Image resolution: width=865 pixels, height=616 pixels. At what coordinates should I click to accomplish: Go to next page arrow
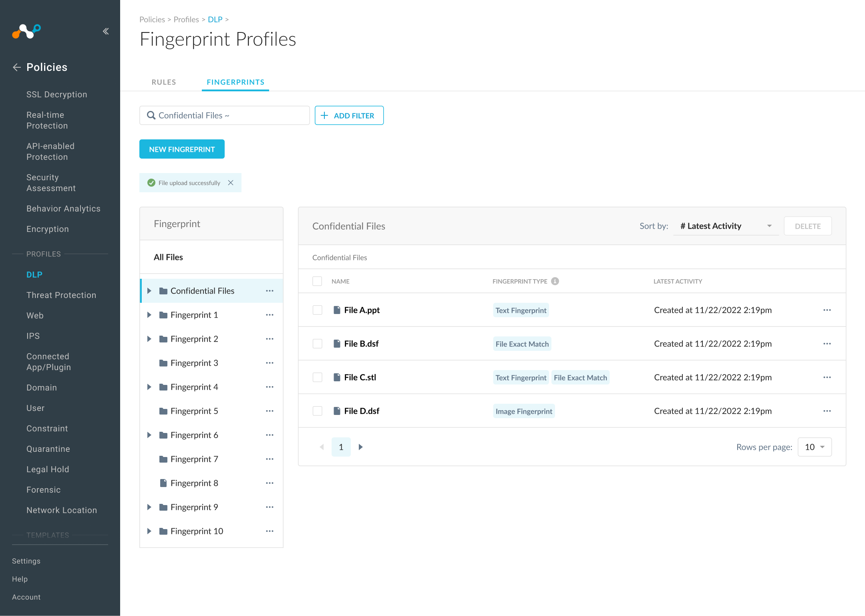(360, 447)
